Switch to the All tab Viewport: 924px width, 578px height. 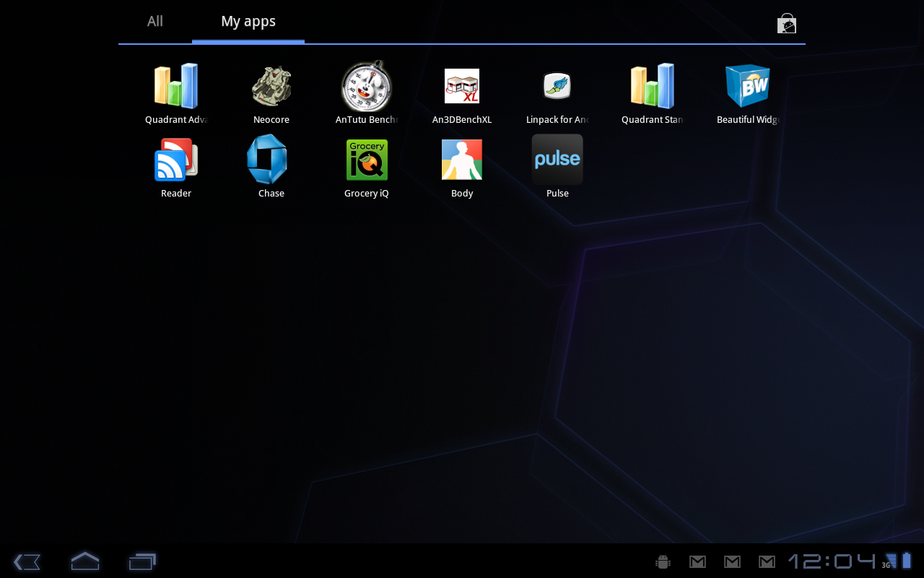point(155,22)
